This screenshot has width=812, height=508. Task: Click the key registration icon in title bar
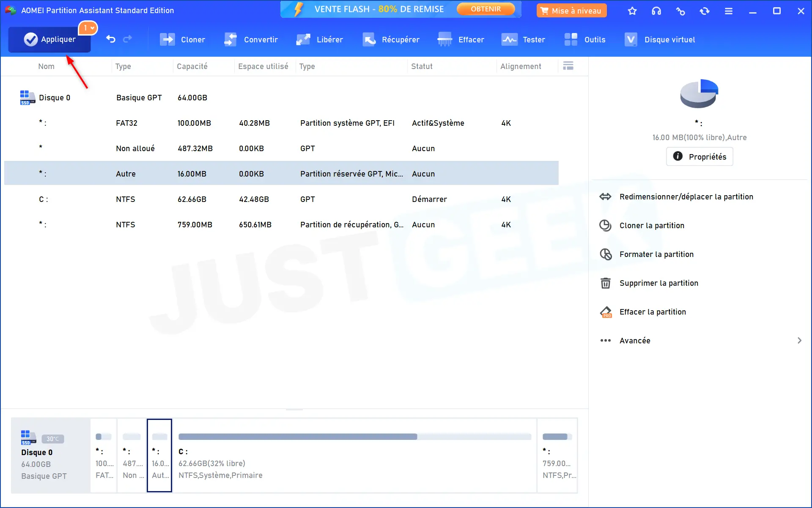(x=680, y=11)
